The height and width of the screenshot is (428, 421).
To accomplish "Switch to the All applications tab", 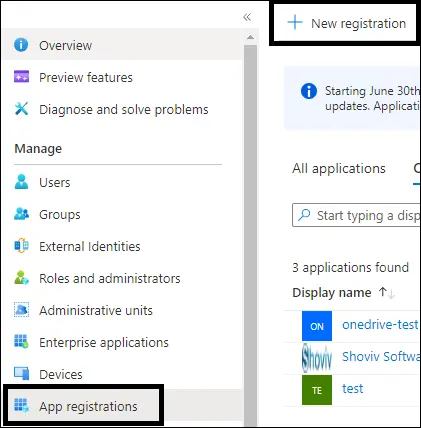I will (x=339, y=169).
